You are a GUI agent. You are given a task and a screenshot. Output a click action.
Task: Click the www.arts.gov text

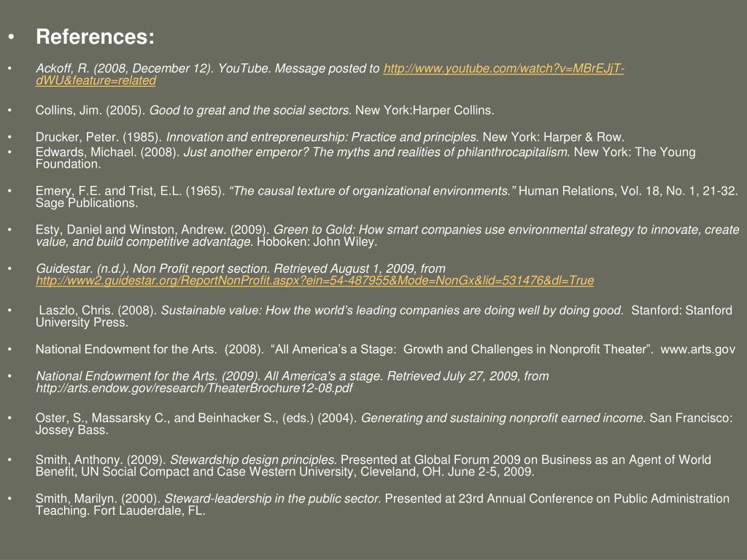tap(697, 350)
